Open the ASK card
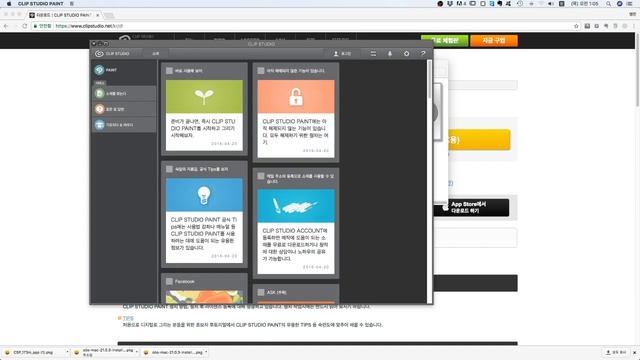This screenshot has height=360, width=640. tap(296, 294)
